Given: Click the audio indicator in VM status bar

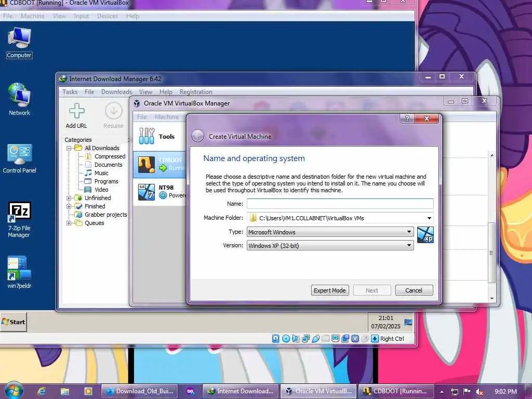Looking at the screenshot, I should click(x=296, y=339).
